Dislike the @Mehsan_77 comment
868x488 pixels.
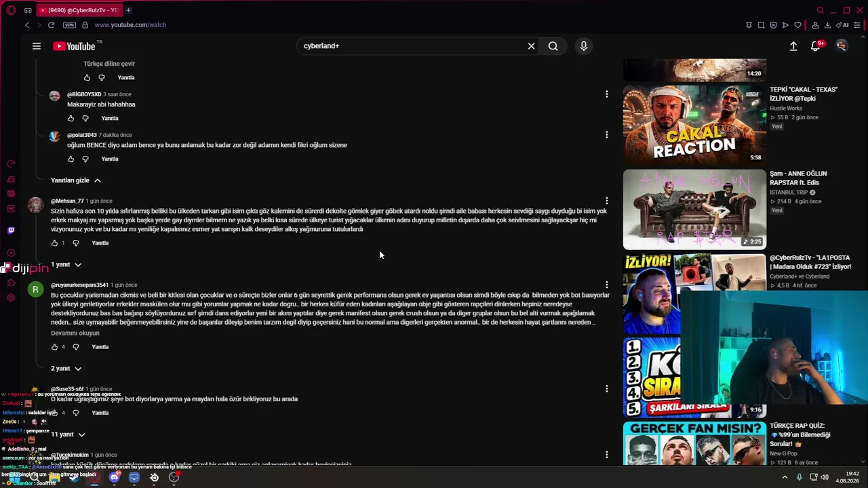click(76, 243)
